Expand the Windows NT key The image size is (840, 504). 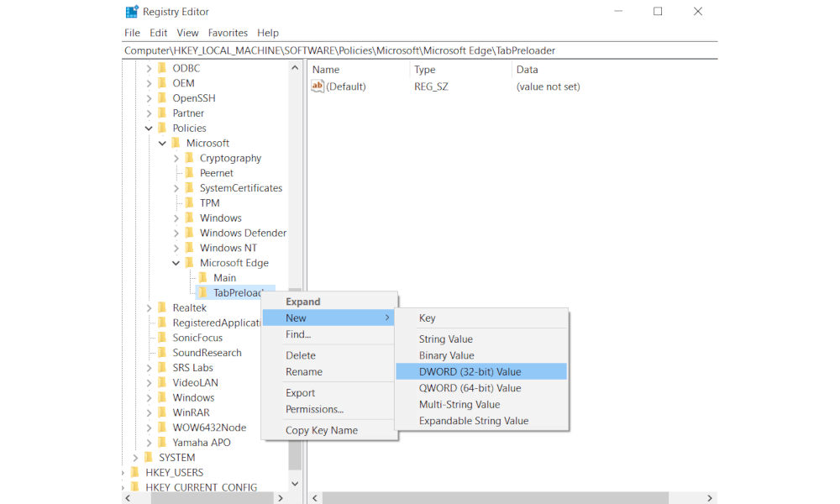pyautogui.click(x=176, y=249)
